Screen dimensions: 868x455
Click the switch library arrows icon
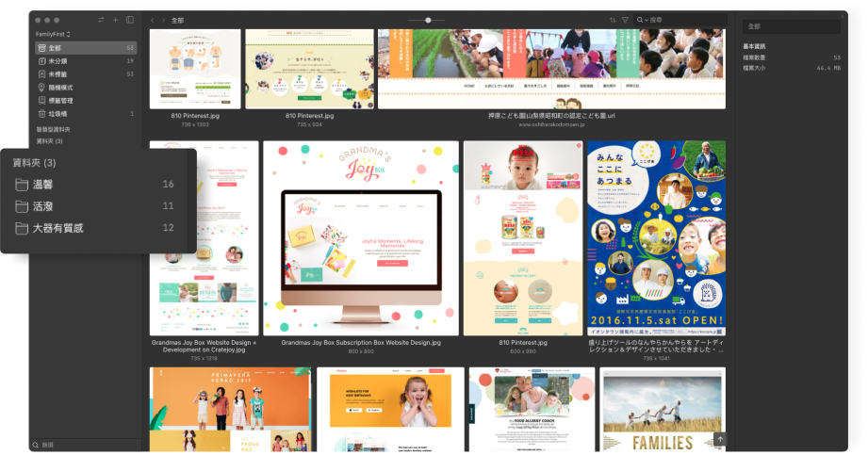coord(101,20)
